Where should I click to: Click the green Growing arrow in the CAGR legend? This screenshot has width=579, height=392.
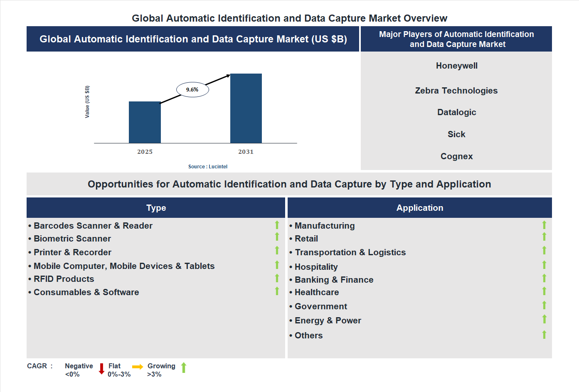(x=184, y=368)
